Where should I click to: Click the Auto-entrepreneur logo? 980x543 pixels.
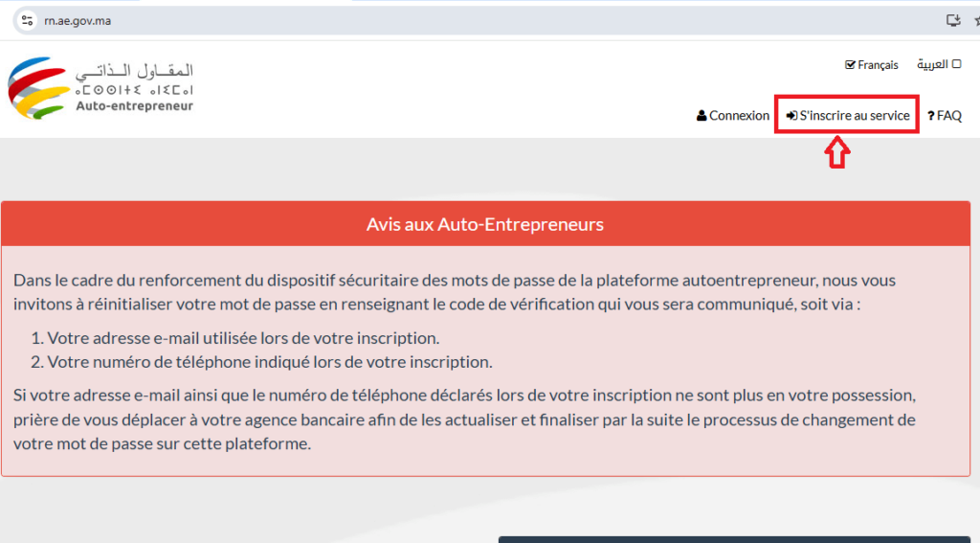pyautogui.click(x=100, y=88)
